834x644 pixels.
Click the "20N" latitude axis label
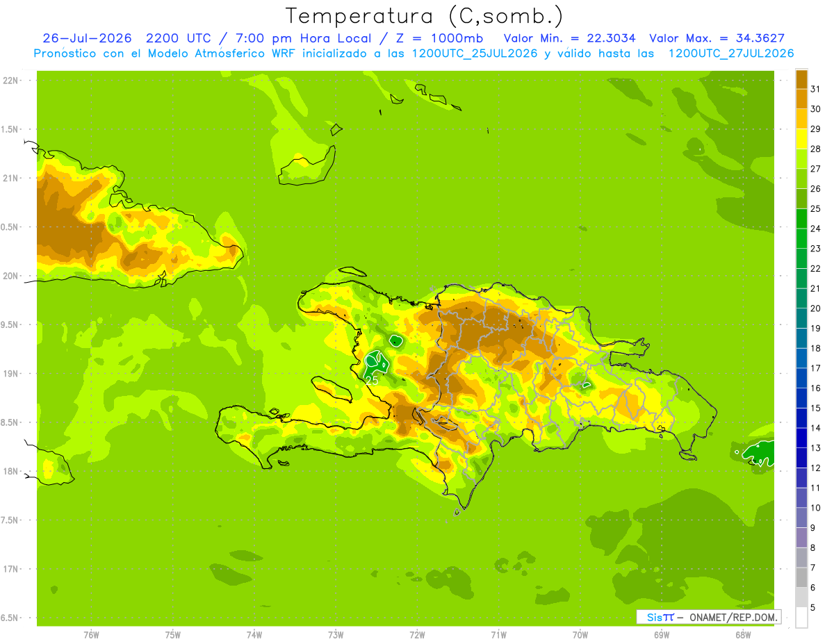[x=10, y=276]
